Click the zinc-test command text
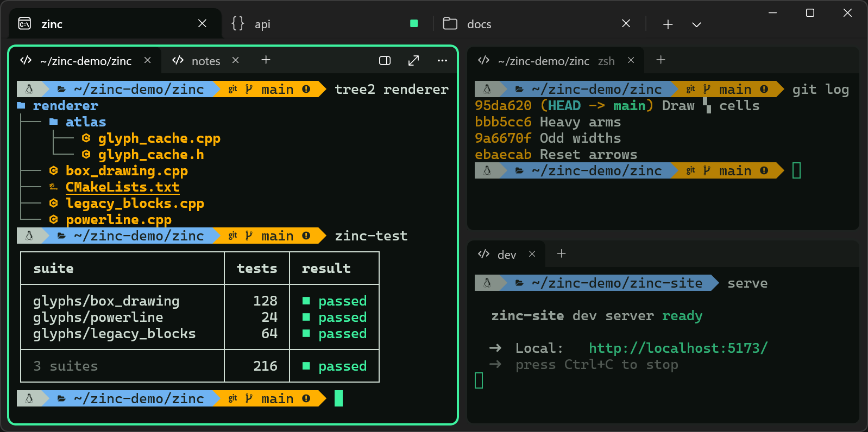Viewport: 868px width, 432px height. pyautogui.click(x=371, y=236)
